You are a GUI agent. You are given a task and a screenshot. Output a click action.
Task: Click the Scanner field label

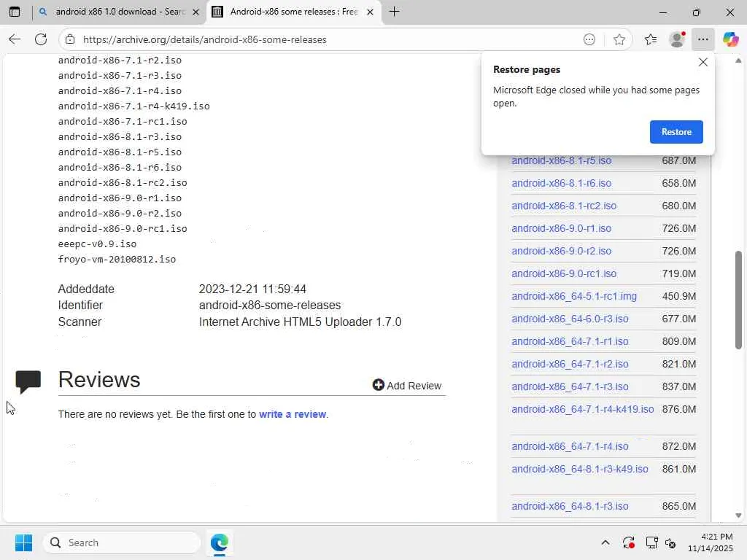click(x=80, y=322)
